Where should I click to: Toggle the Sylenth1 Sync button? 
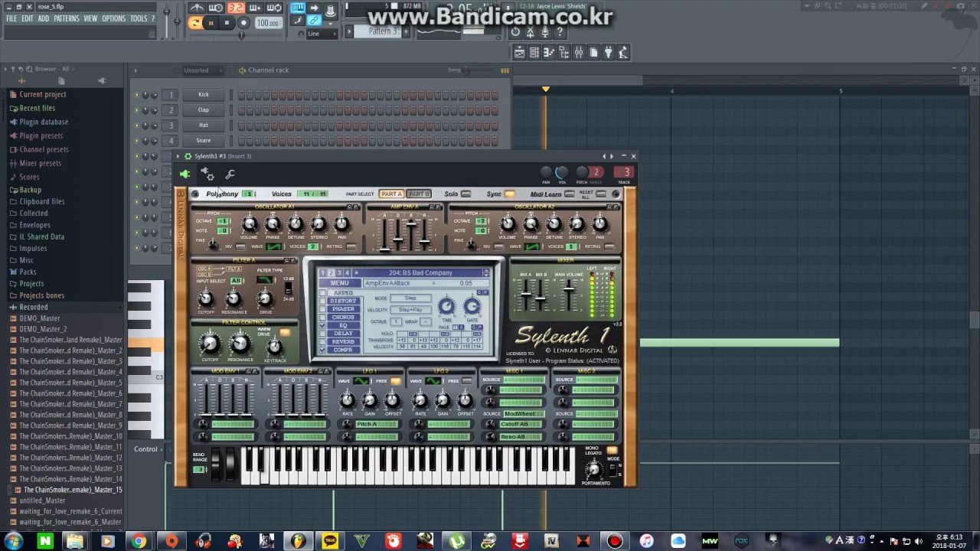tap(509, 194)
